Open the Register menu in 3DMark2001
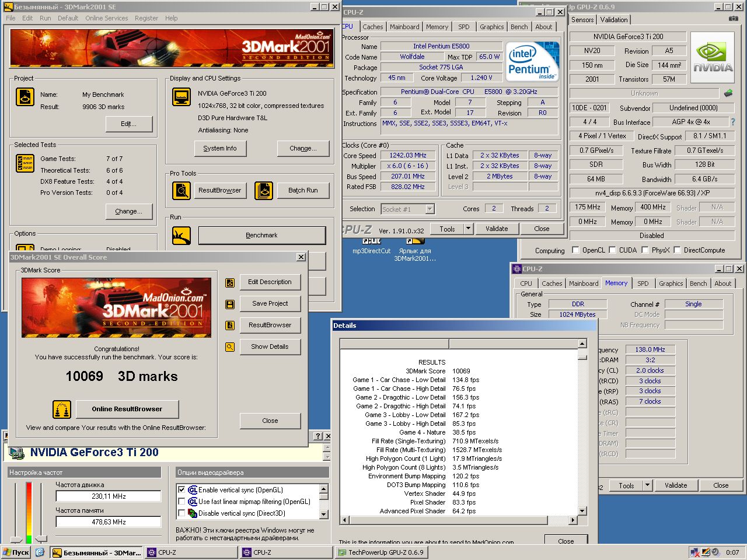Image resolution: width=747 pixels, height=560 pixels. click(146, 18)
